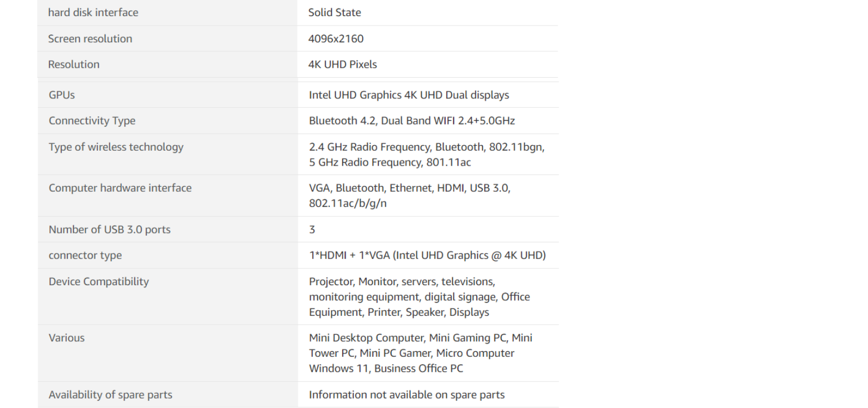Click the 'Various' row label
The image size is (868, 408).
pos(66,337)
